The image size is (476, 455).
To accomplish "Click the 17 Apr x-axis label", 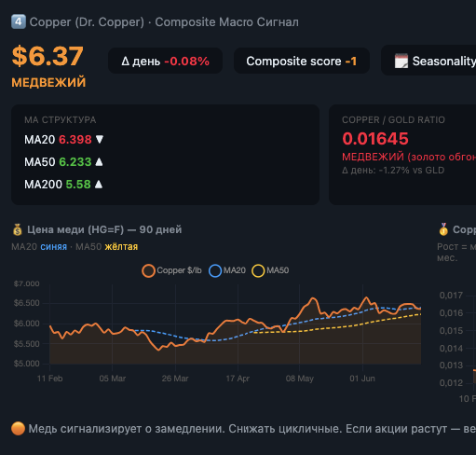I will pos(238,379).
